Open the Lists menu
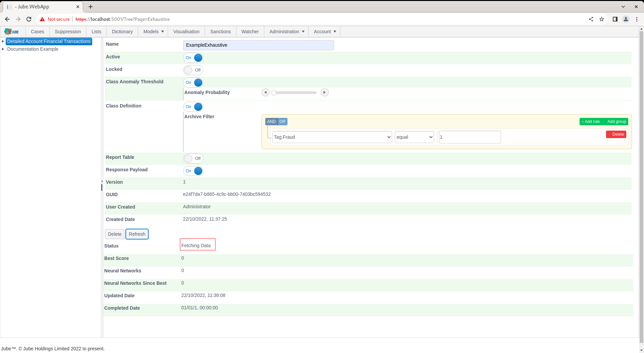 [96, 32]
